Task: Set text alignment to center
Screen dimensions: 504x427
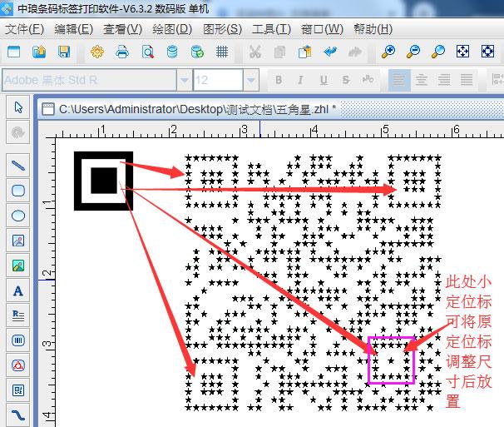Action: tap(422, 80)
